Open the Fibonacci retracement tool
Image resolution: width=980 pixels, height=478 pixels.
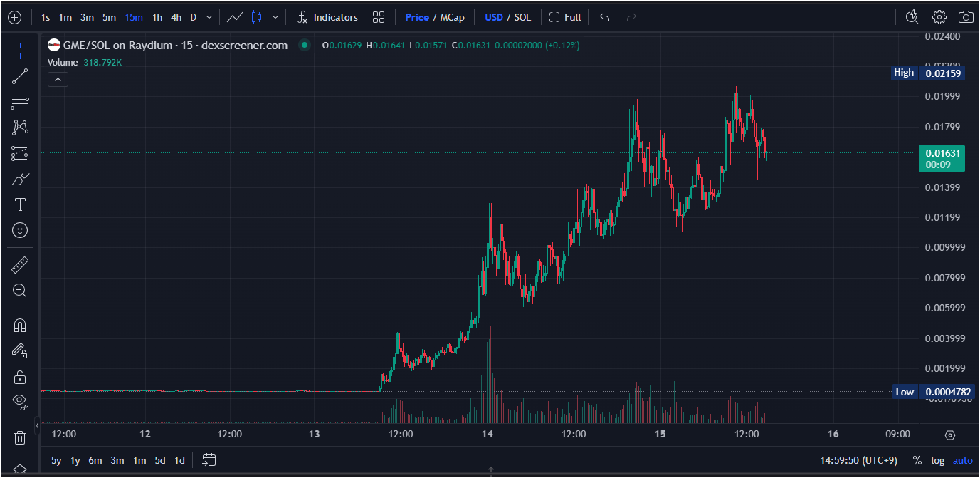point(20,102)
